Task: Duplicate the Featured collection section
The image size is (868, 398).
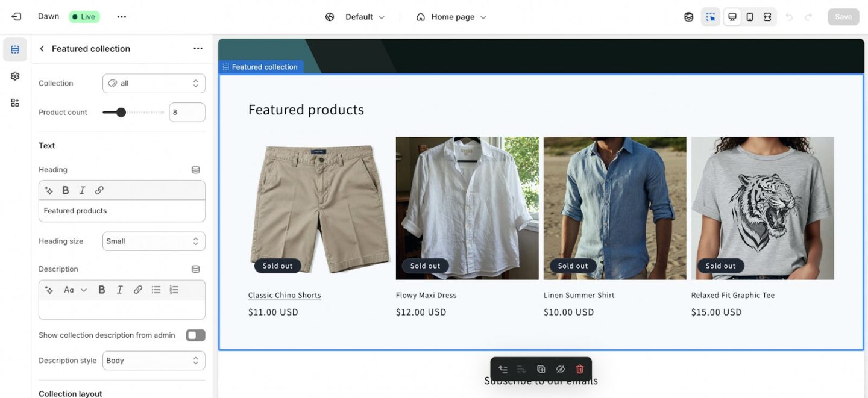Action: (x=541, y=368)
